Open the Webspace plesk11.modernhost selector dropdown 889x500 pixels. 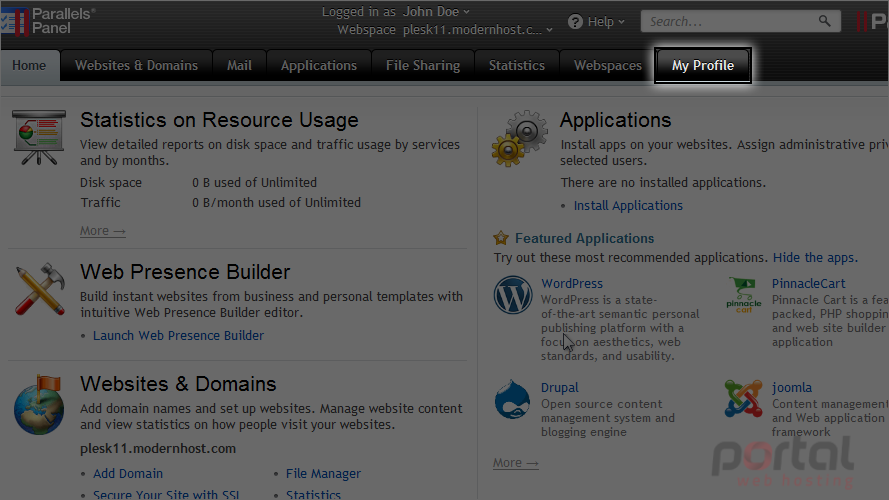[477, 29]
